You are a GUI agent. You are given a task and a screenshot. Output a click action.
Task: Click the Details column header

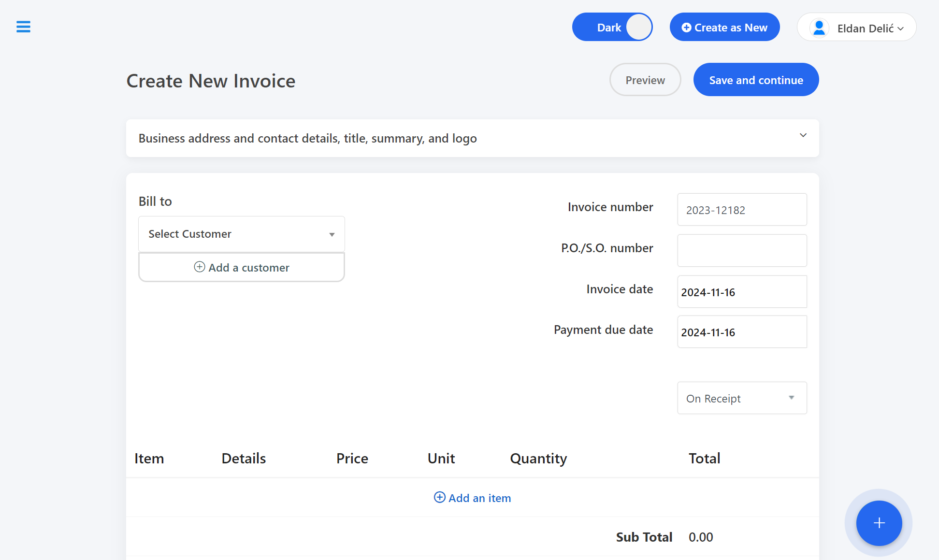[x=244, y=458]
